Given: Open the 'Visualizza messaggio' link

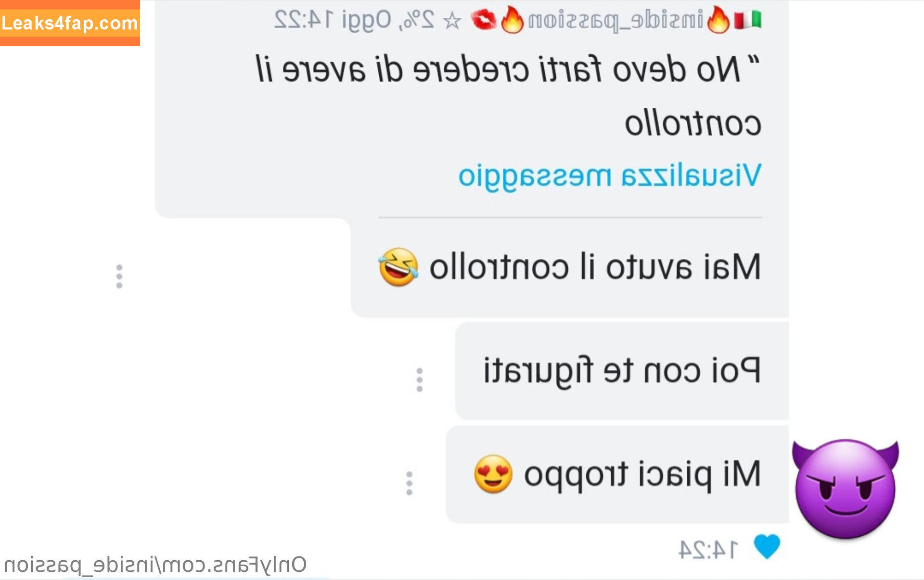Looking at the screenshot, I should tap(610, 176).
